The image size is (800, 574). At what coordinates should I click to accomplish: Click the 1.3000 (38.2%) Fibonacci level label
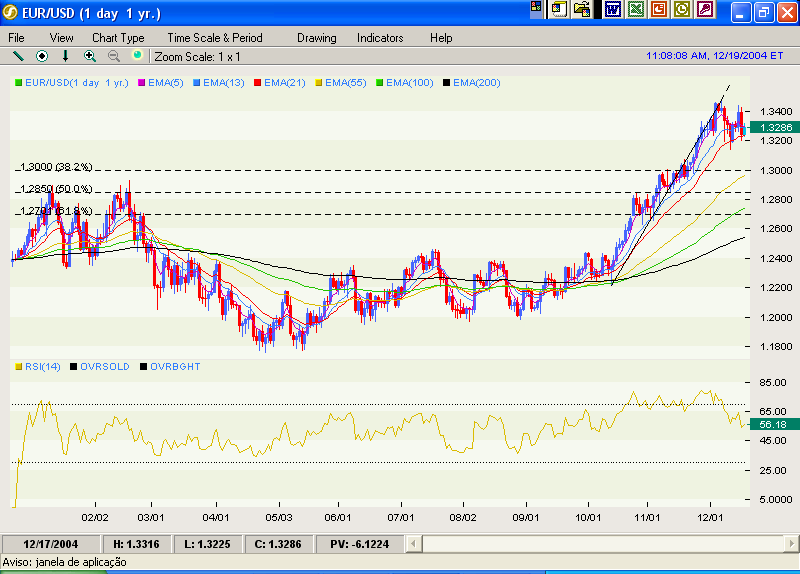pos(56,167)
